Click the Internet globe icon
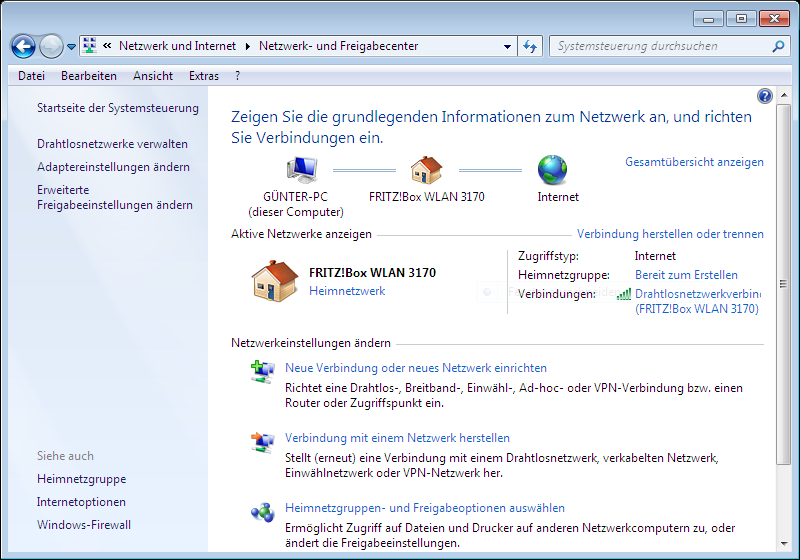 click(553, 170)
